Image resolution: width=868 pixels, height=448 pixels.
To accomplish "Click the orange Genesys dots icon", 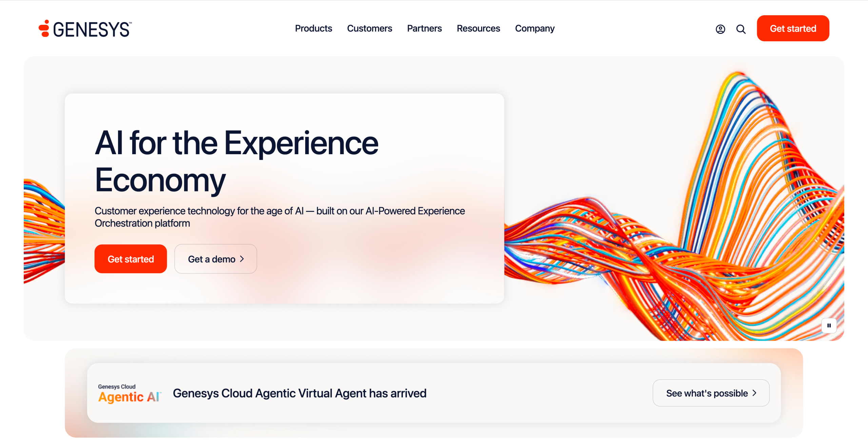I will (x=44, y=29).
